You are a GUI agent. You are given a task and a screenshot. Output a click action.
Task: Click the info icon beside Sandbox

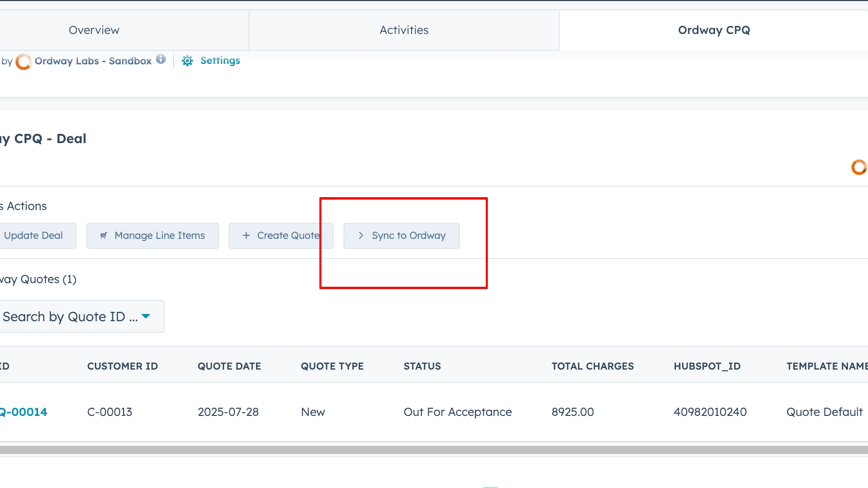tap(161, 59)
